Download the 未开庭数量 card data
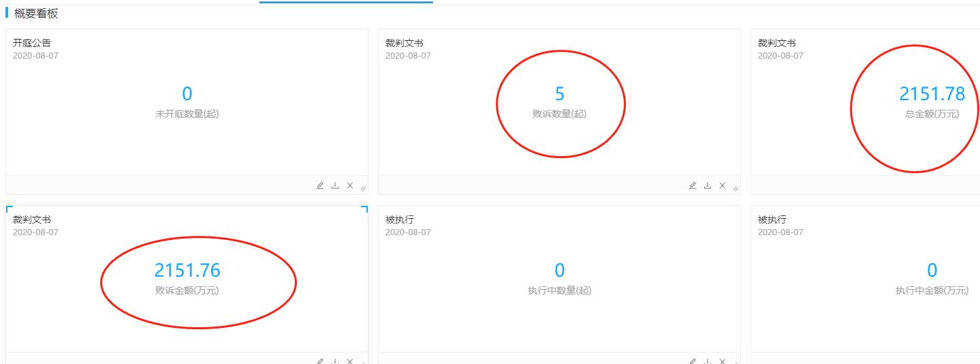The width and height of the screenshot is (980, 364). pos(335,185)
